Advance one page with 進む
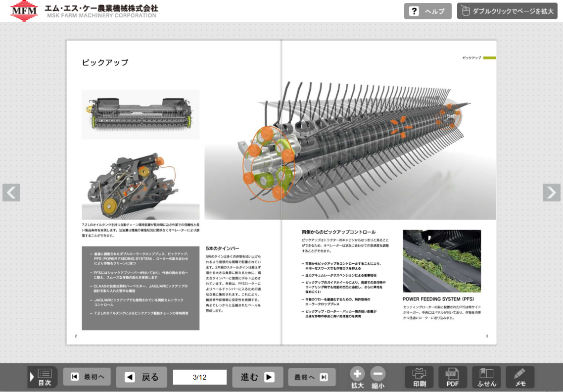This screenshot has height=392, width=563. tap(257, 377)
